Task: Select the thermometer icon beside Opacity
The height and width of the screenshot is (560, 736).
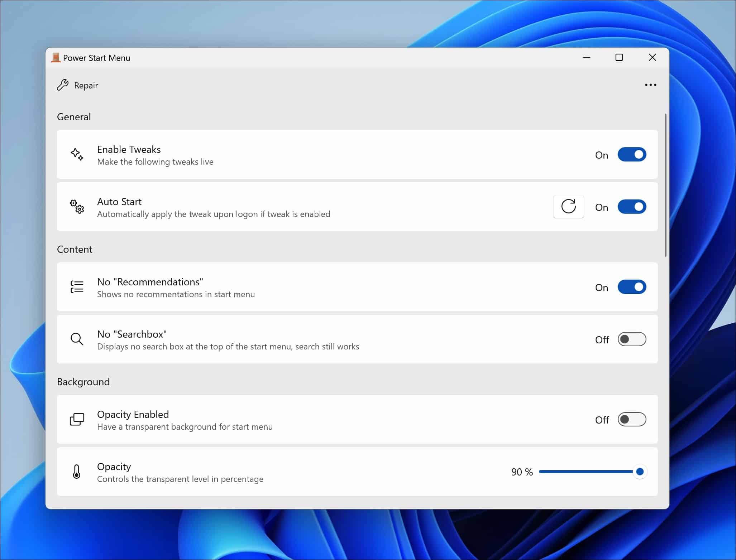Action: pyautogui.click(x=77, y=472)
